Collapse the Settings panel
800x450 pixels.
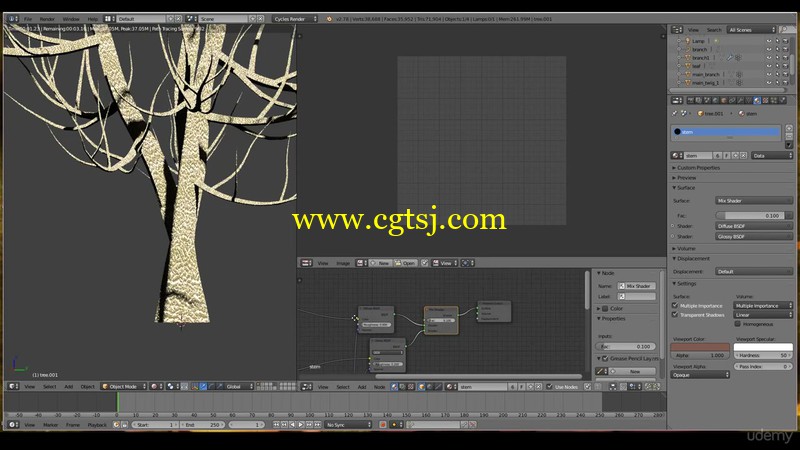tap(684, 283)
